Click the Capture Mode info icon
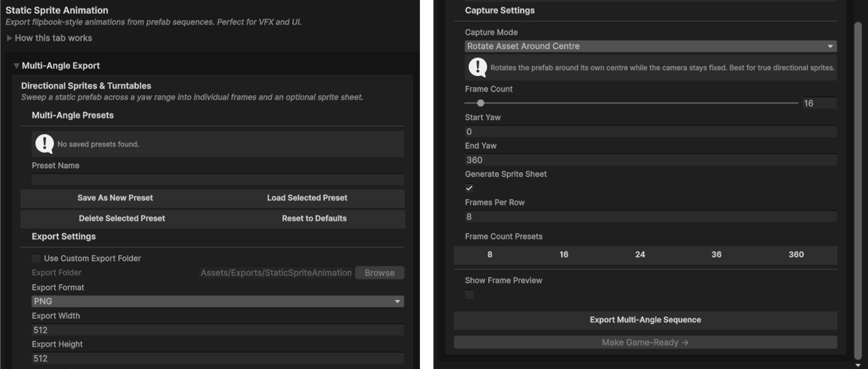 pos(478,68)
